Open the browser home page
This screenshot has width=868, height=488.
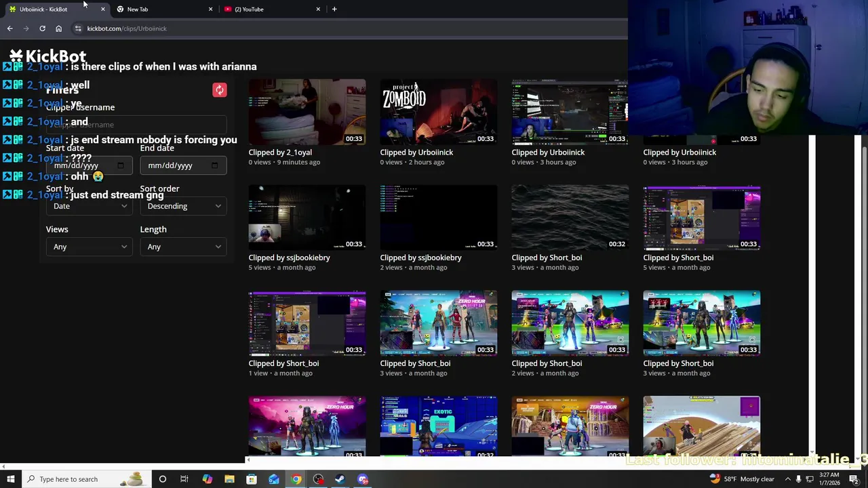58,28
